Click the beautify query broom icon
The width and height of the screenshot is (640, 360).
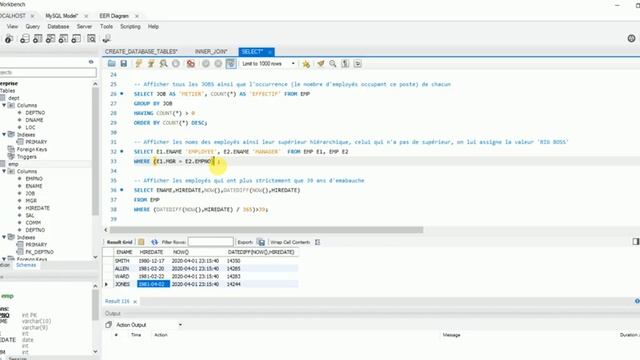coord(321,64)
